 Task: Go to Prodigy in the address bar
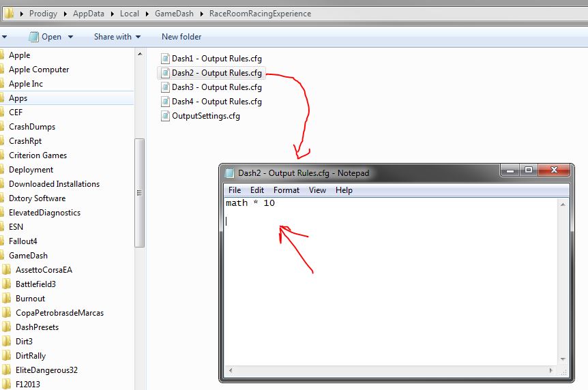(43, 14)
